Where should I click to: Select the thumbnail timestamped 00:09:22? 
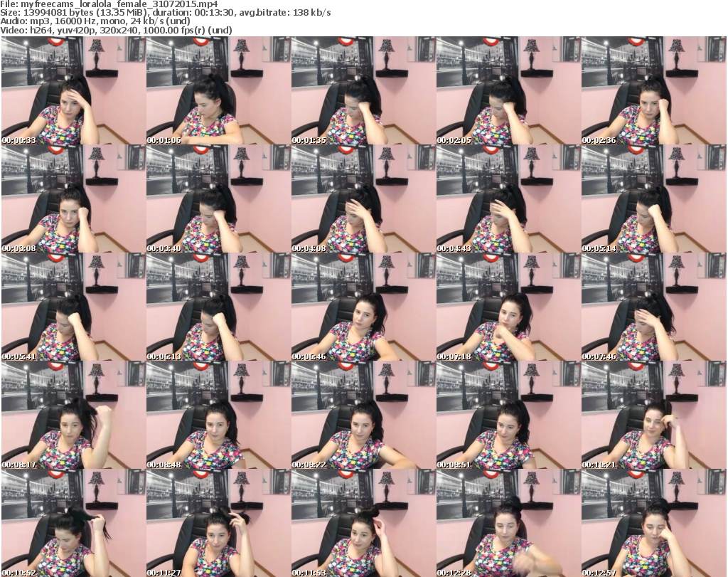coord(363,415)
